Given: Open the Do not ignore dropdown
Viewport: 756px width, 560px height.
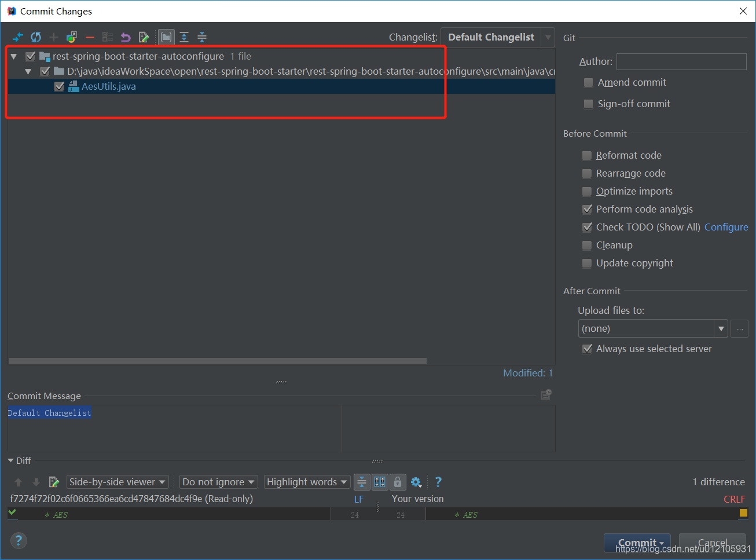Looking at the screenshot, I should tap(219, 482).
